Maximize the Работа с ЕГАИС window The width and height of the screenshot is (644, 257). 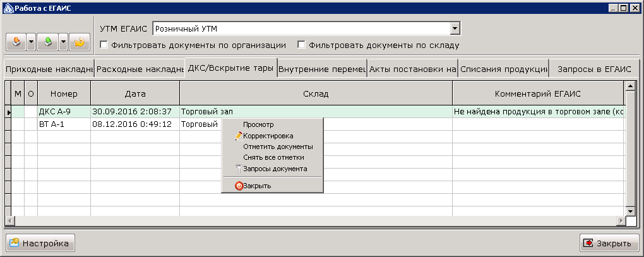point(624,8)
